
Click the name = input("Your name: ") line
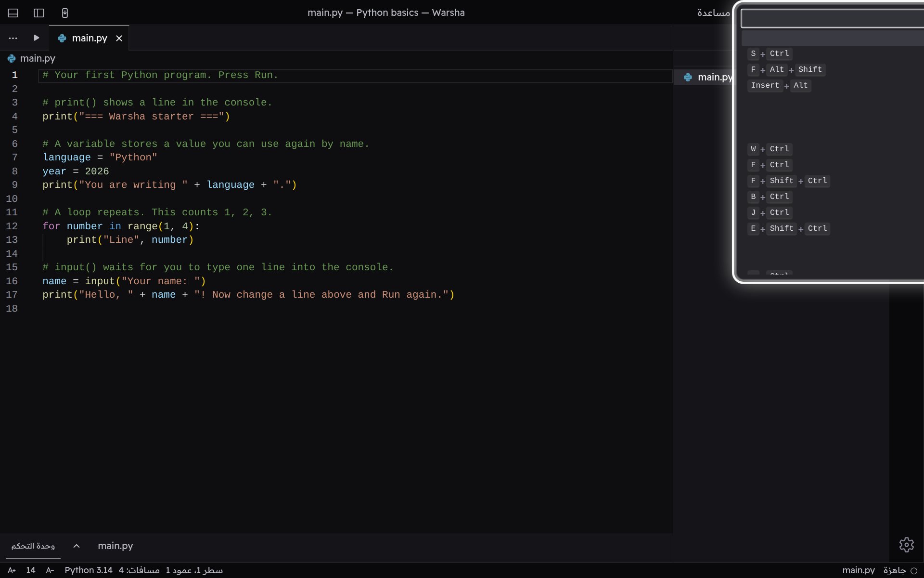tap(124, 281)
